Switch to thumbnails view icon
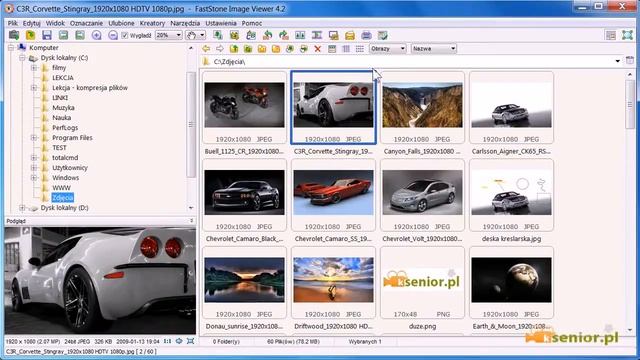Image resolution: width=640 pixels, height=360 pixels. (332, 49)
